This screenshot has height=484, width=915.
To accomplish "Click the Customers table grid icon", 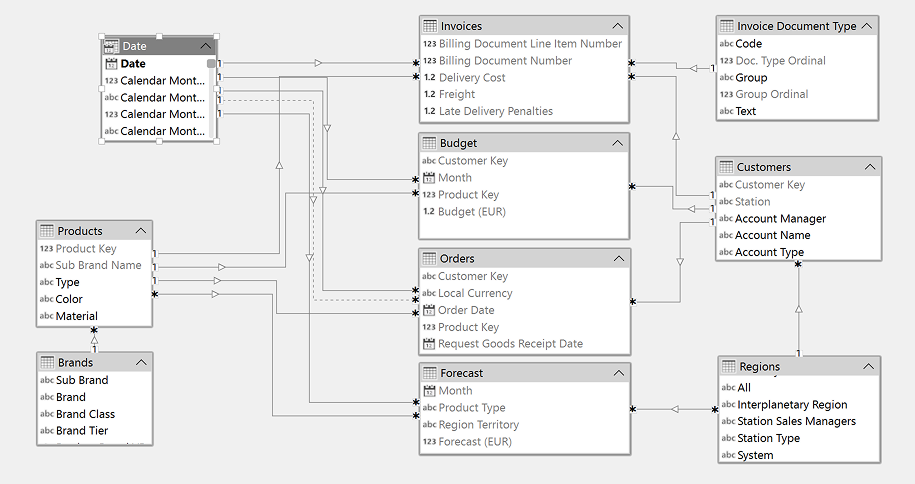I will 726,167.
